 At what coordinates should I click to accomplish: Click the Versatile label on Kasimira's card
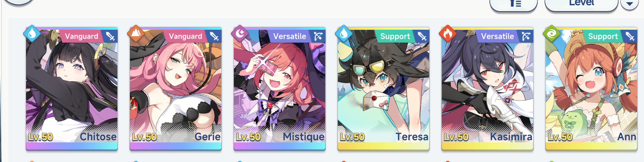coord(497,36)
